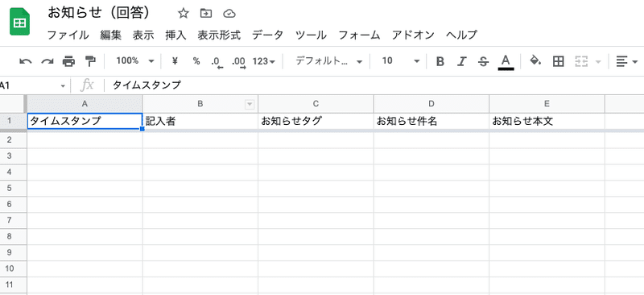Activate the paint format tool
Image resolution: width=644 pixels, height=295 pixels.
tap(89, 61)
